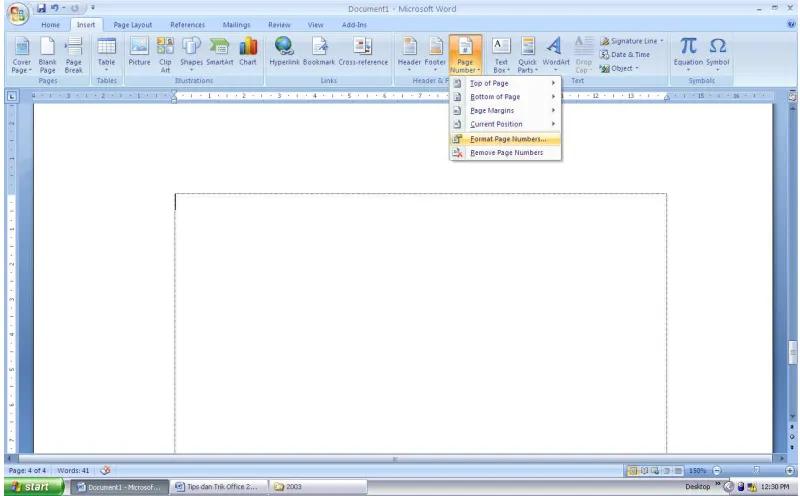
Task: Toggle the ruler tab selector button
Action: coord(11,96)
